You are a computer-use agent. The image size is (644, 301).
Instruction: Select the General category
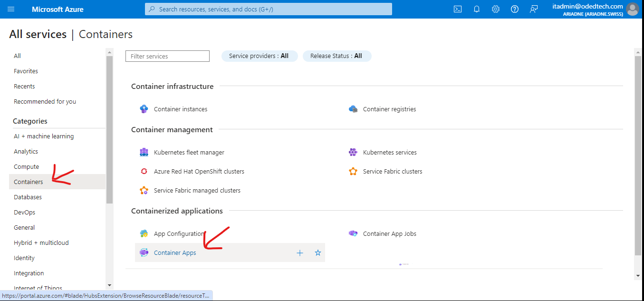pos(24,227)
